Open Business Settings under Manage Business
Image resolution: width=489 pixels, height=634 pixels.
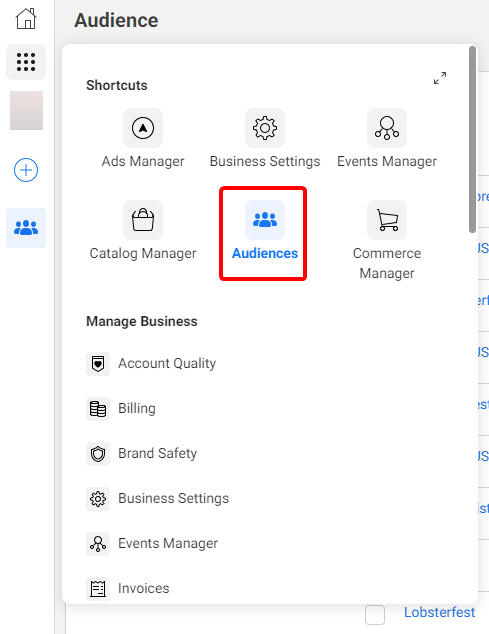pyautogui.click(x=174, y=499)
